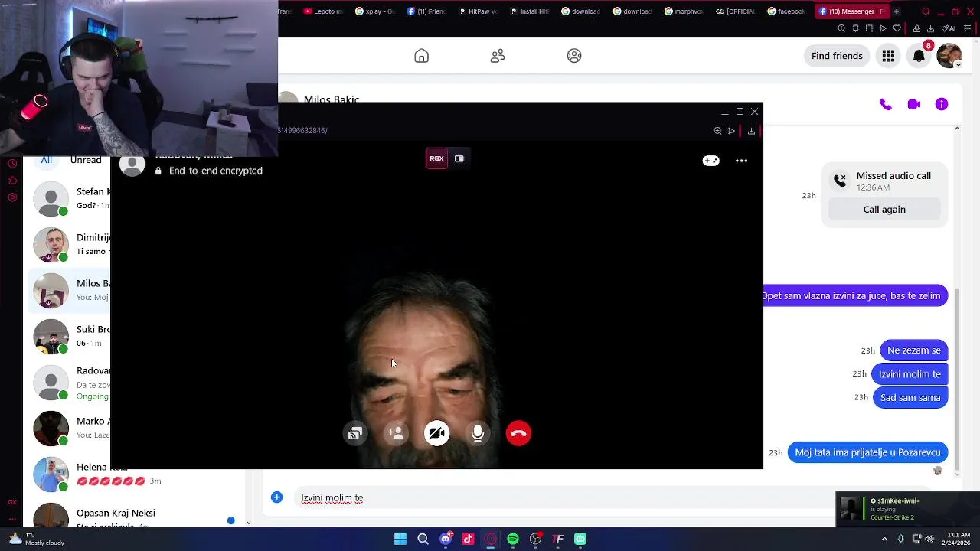Switch to the (10) Messenger tab
This screenshot has height=551, width=980.
click(851, 11)
